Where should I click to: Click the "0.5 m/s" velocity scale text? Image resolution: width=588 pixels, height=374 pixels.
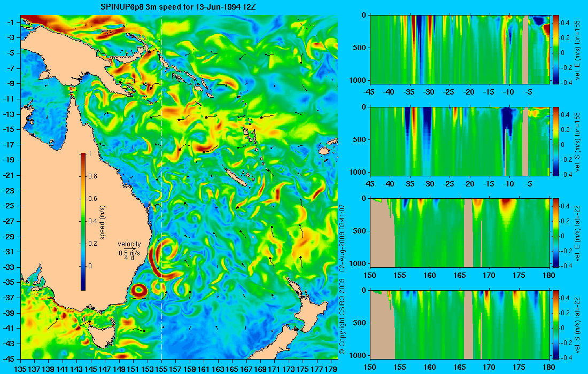click(x=129, y=253)
